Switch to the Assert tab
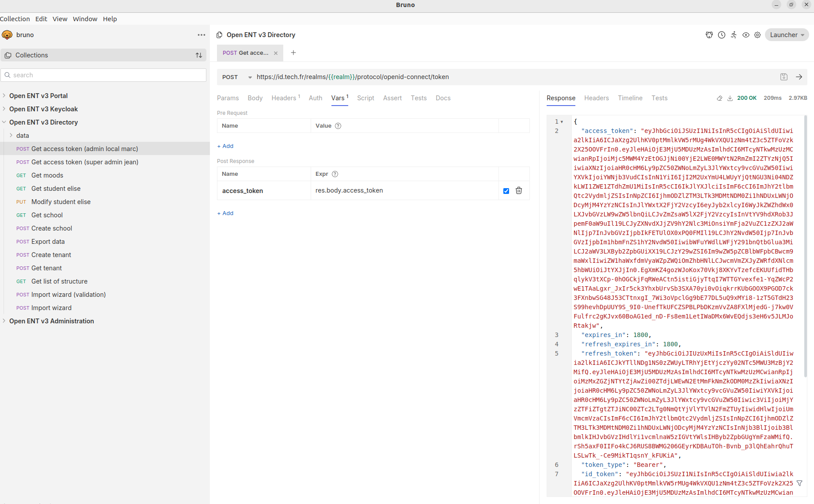Viewport: 814px width, 504px height. point(392,98)
